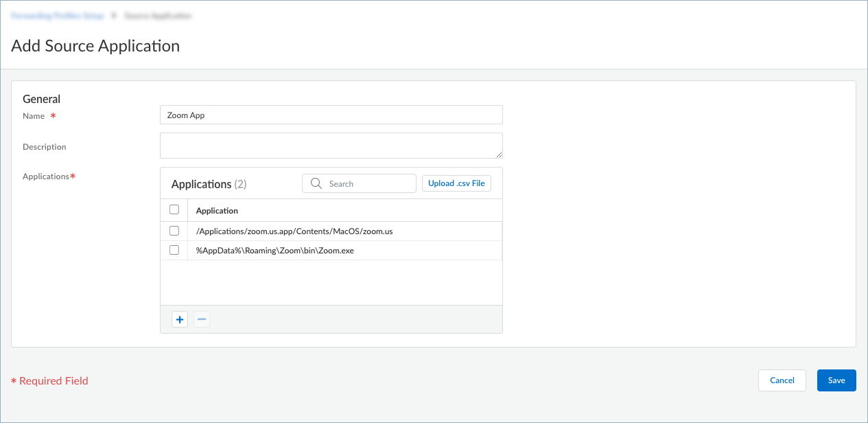Focus the Name field containing Zoom App
The width and height of the screenshot is (868, 423).
tap(331, 115)
